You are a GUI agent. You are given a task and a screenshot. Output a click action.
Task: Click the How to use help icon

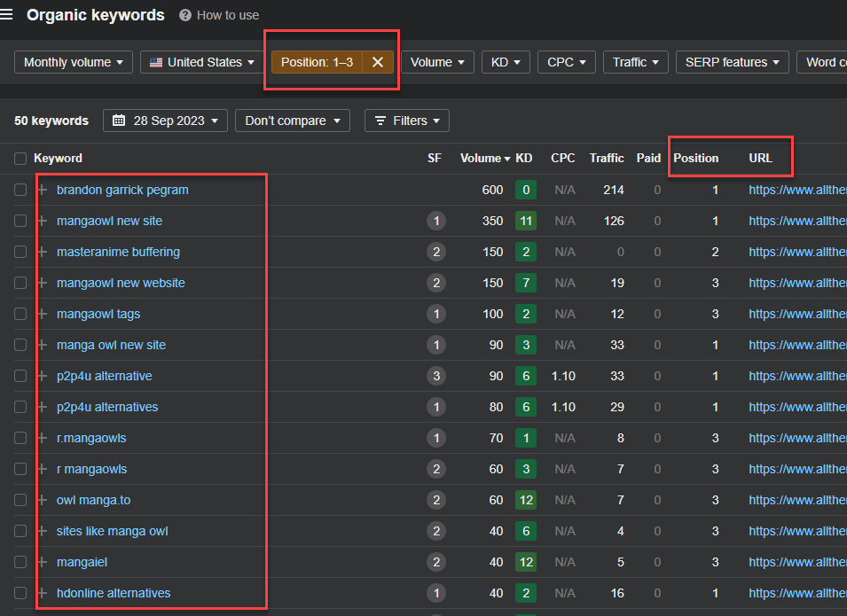click(185, 15)
